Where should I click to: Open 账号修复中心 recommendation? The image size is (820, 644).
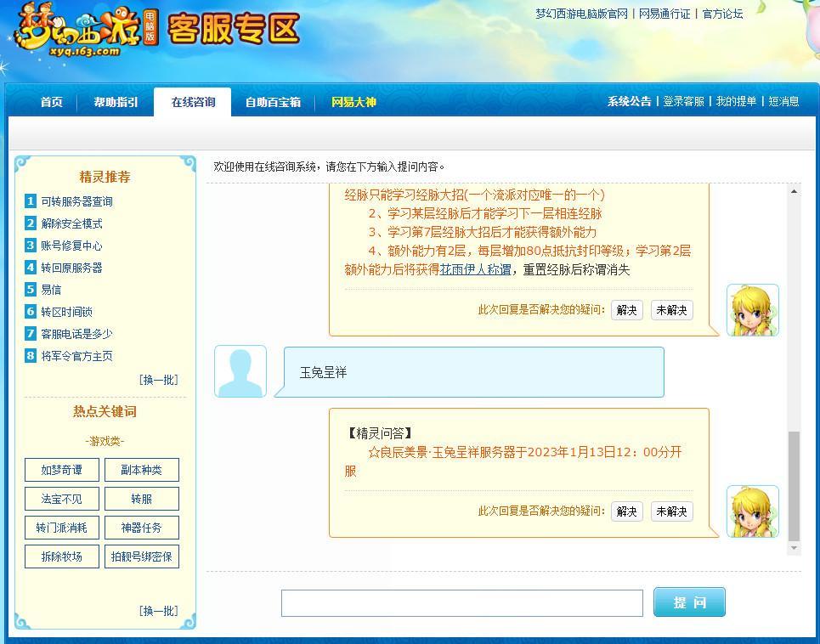pos(71,246)
